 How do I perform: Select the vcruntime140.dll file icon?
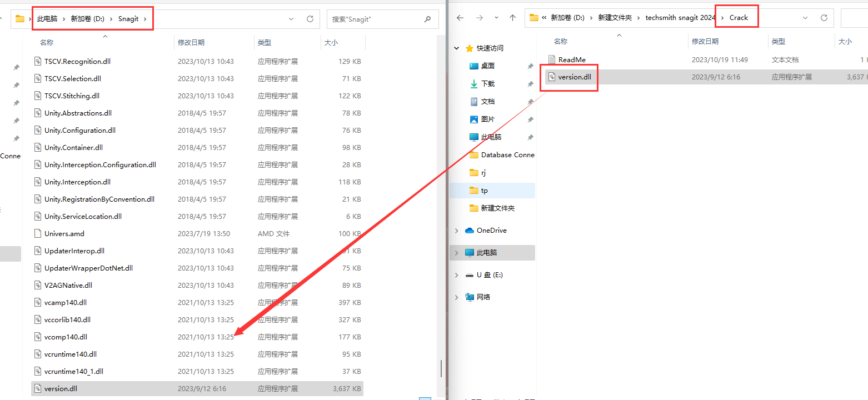[38, 354]
